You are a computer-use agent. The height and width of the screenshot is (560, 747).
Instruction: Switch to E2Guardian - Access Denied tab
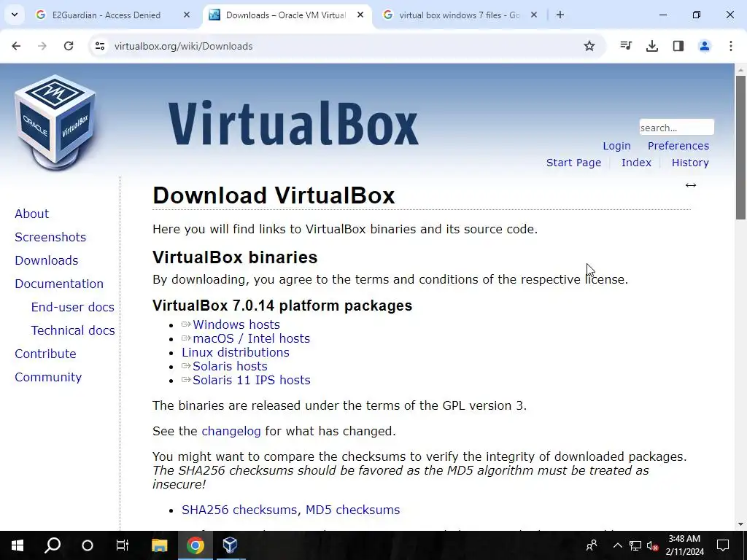click(x=107, y=15)
